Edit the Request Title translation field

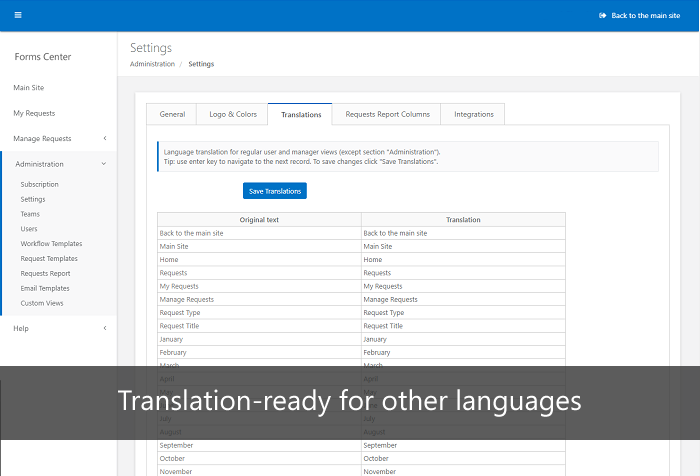click(x=463, y=326)
